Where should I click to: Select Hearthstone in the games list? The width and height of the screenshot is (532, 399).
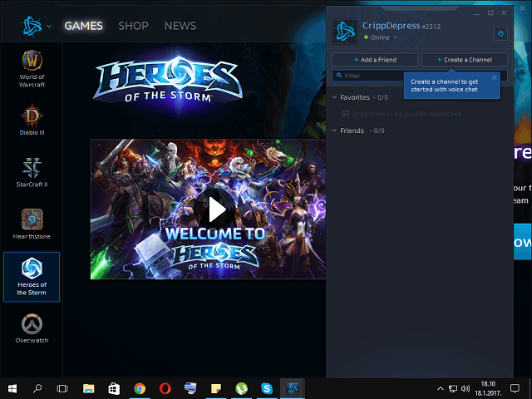[32, 224]
